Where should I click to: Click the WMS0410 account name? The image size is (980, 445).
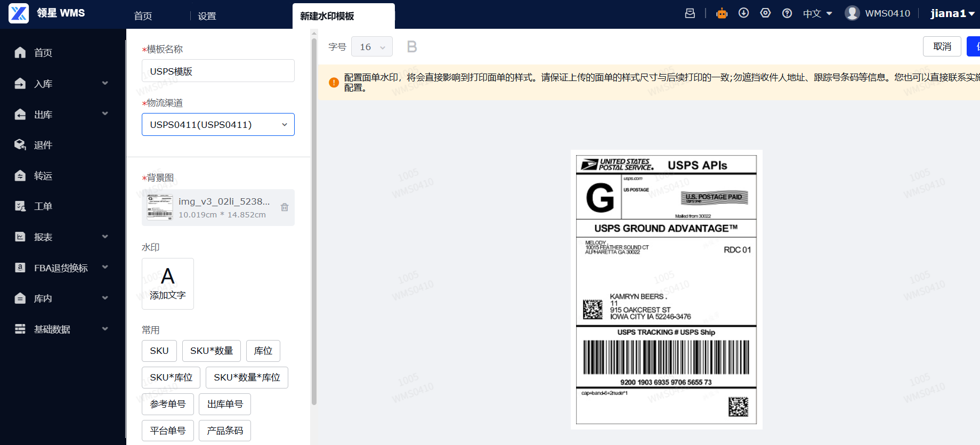point(887,13)
